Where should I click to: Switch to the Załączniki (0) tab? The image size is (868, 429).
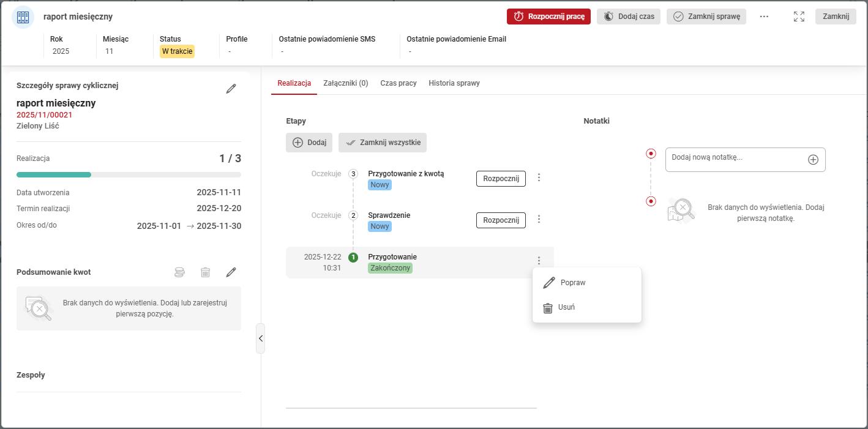click(345, 83)
